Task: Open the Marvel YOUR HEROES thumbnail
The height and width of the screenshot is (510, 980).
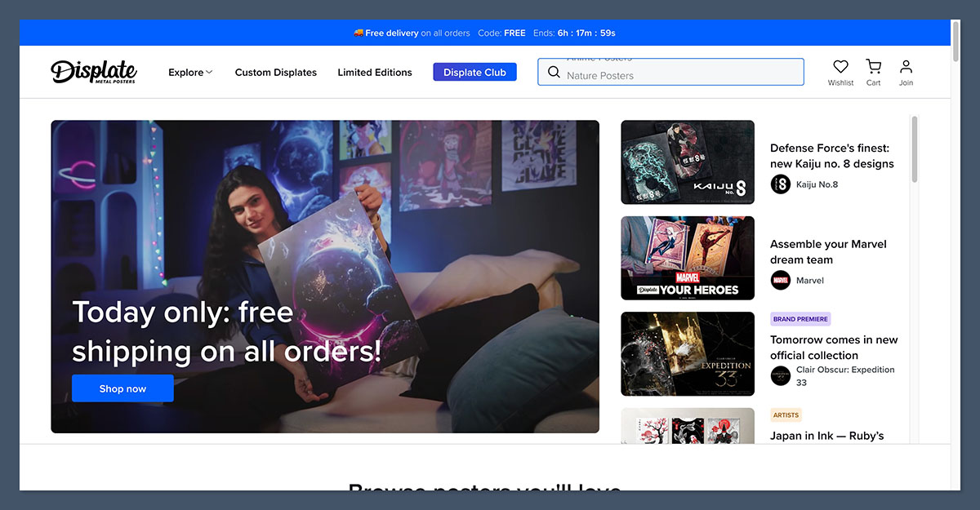Action: (687, 258)
